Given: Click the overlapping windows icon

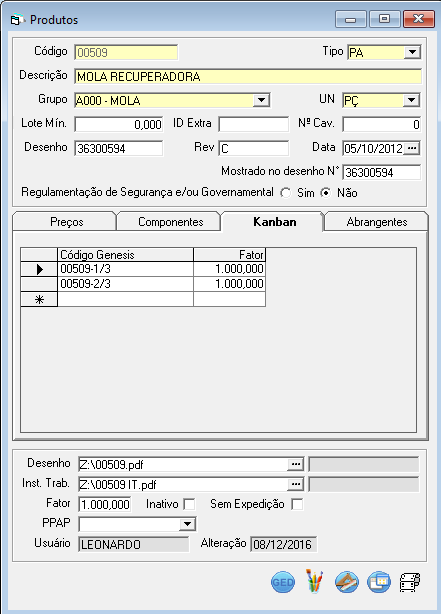Looking at the screenshot, I should (x=378, y=582).
